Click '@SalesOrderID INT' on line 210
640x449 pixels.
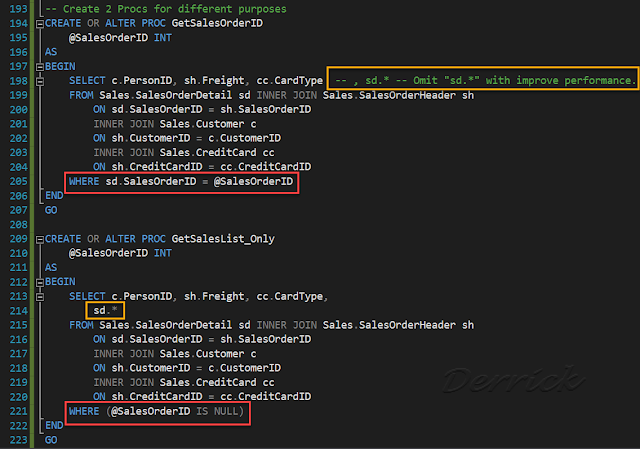(x=120, y=253)
